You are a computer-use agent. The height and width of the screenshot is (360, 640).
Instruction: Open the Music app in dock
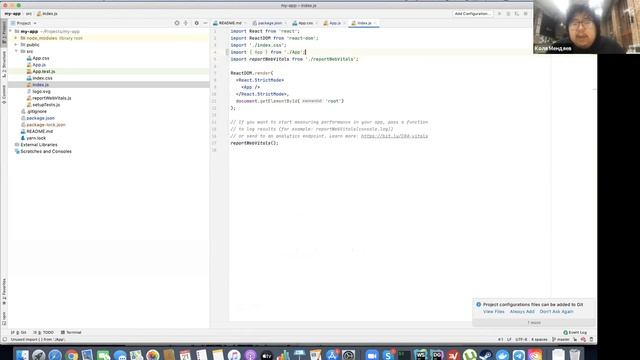point(234,355)
